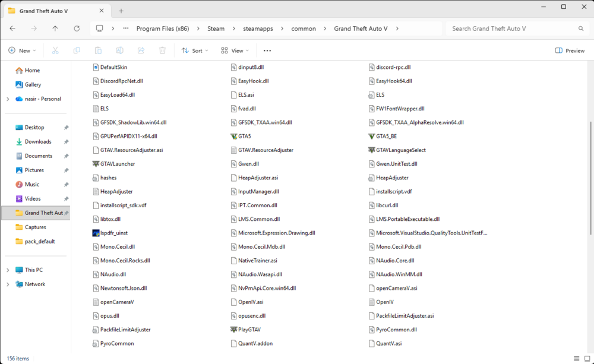Switch to large thumbnails view icon
594x364 pixels.
587,358
